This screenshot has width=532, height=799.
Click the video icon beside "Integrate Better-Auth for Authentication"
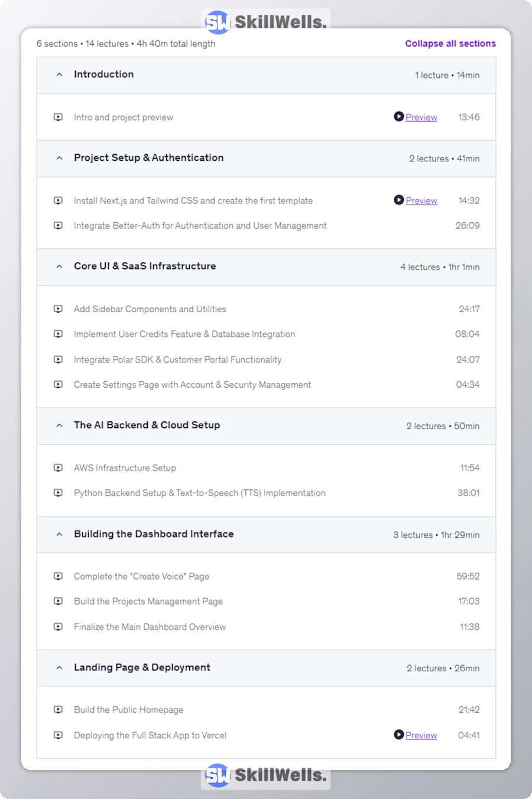(58, 225)
